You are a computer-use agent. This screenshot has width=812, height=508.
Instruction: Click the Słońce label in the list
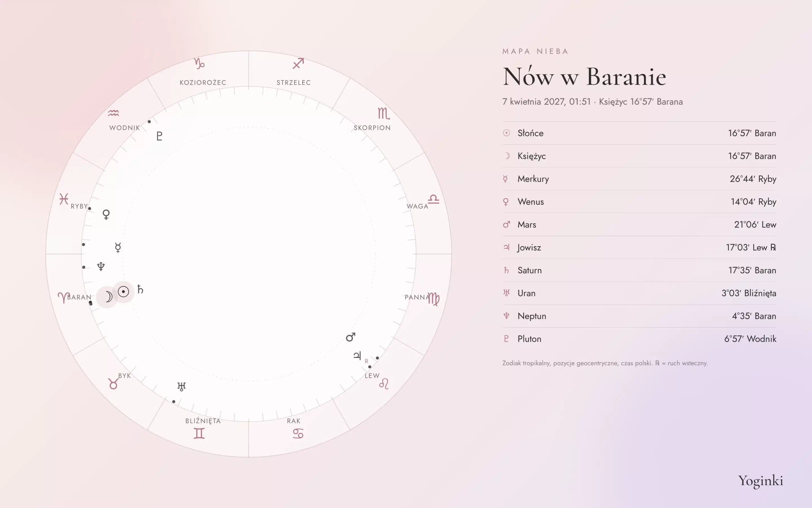click(531, 133)
